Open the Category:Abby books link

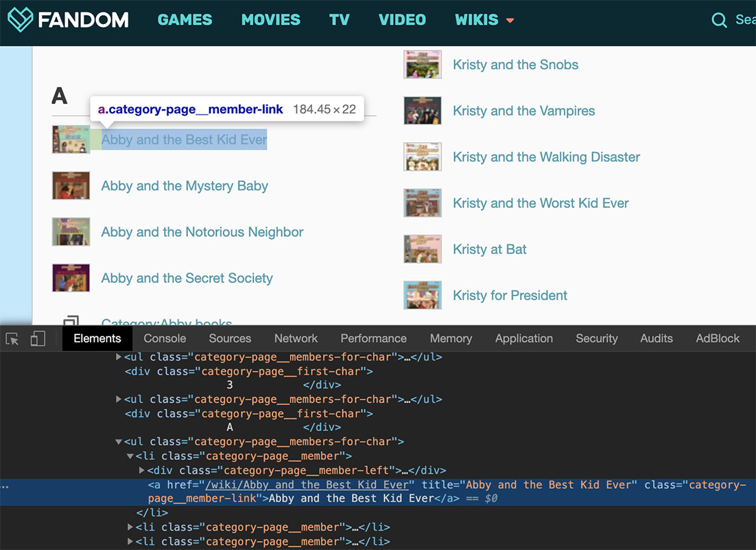167,323
